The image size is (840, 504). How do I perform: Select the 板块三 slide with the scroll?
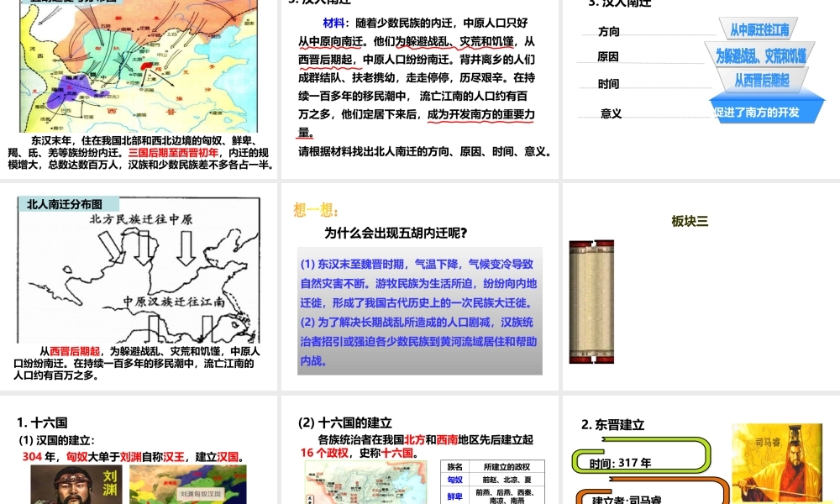coord(701,286)
